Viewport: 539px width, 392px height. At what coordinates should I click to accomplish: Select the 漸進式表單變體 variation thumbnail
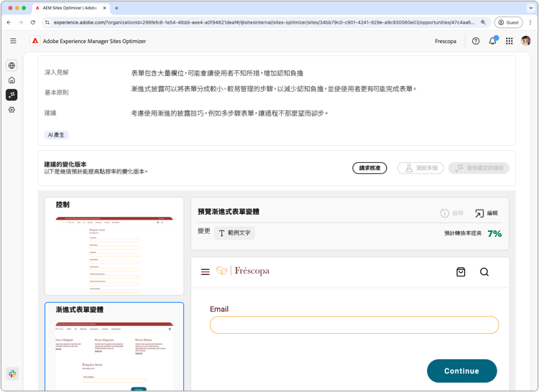[114, 347]
